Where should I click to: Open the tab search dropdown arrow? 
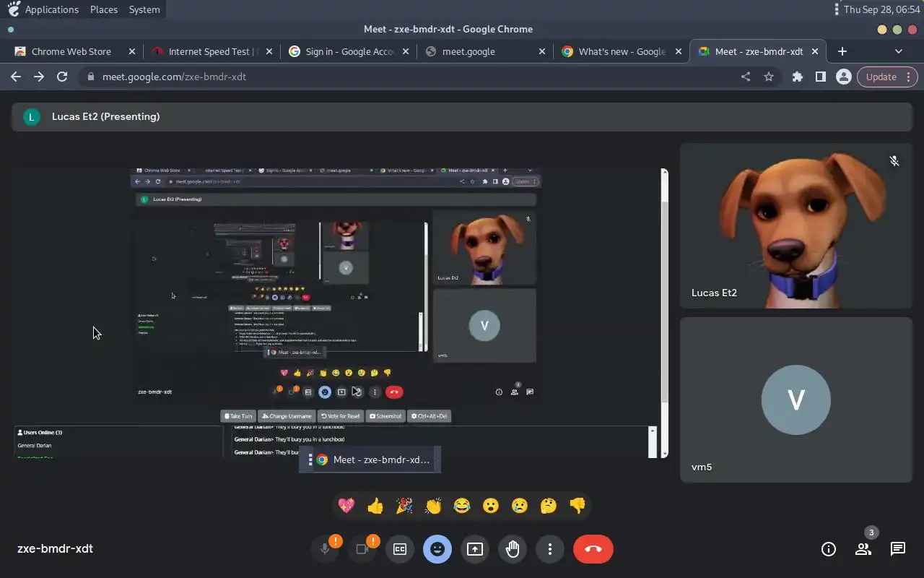(x=899, y=51)
